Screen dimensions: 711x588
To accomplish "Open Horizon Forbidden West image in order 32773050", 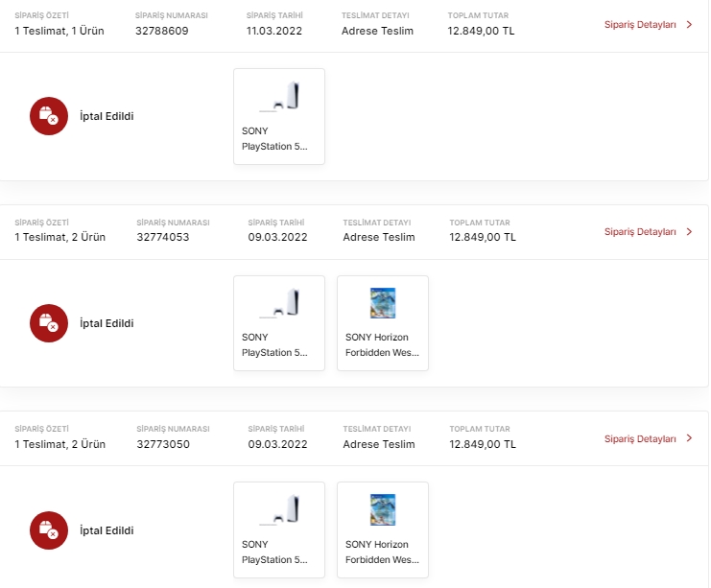I will pos(383,509).
